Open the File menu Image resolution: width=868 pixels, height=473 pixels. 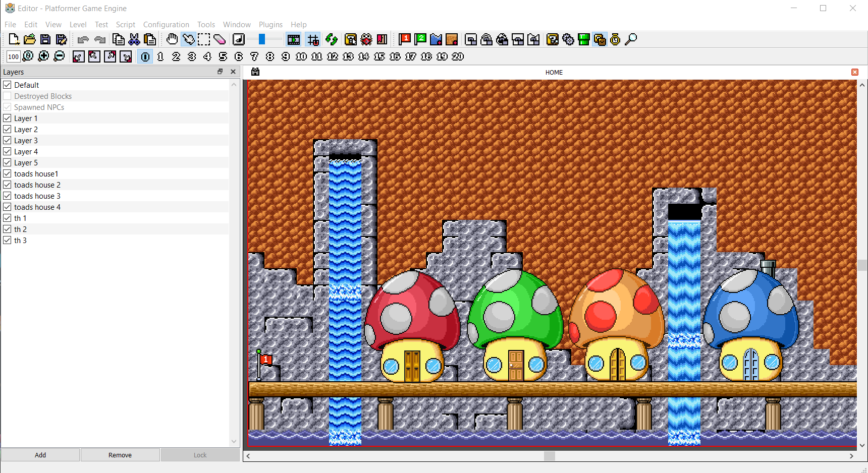tap(10, 24)
